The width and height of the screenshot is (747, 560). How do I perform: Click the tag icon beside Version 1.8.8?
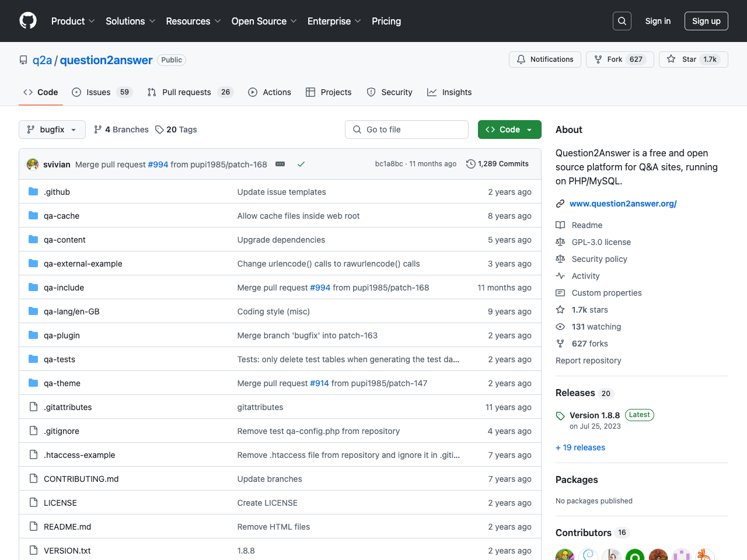tap(560, 416)
